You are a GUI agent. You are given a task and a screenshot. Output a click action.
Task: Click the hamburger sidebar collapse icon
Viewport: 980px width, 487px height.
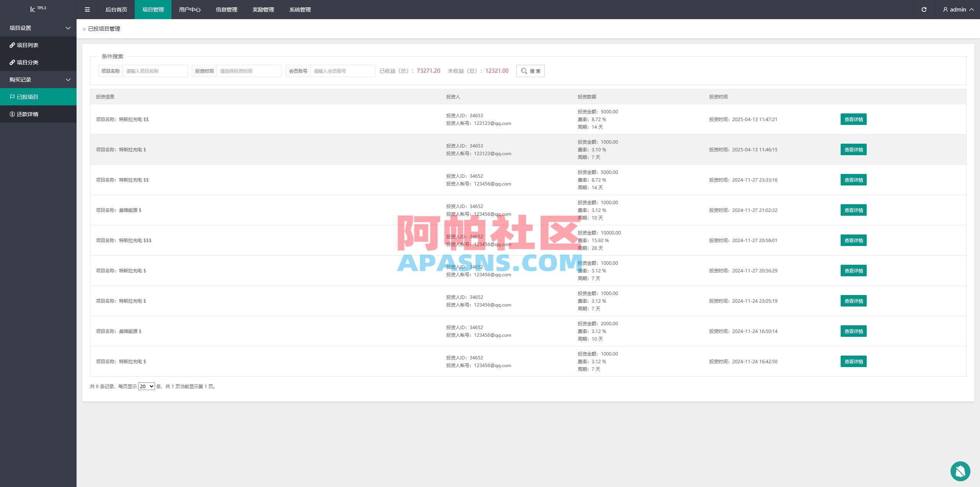[x=87, y=10]
